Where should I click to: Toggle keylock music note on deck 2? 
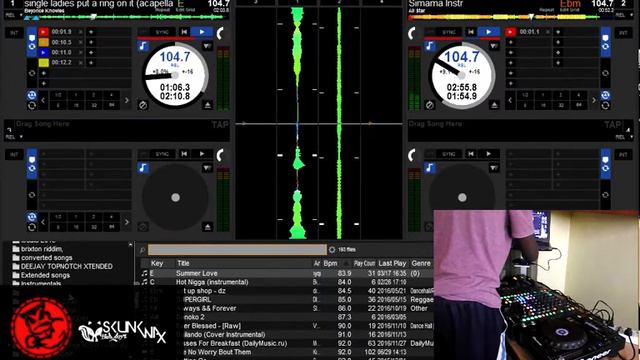click(x=429, y=46)
